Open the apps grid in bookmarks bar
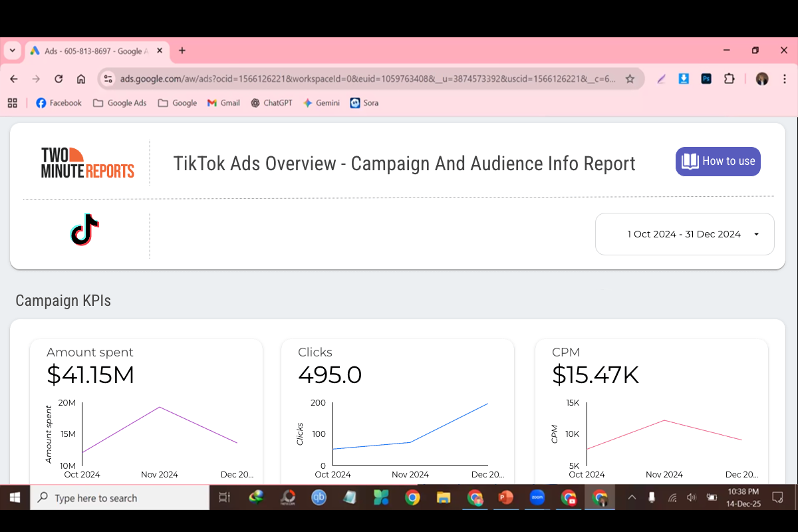798x532 pixels. (12, 103)
